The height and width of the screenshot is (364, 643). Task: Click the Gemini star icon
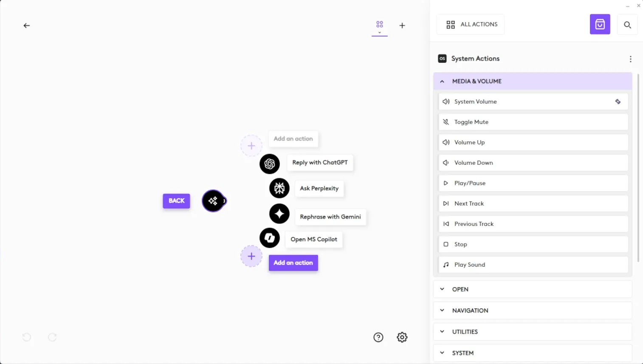[279, 214]
